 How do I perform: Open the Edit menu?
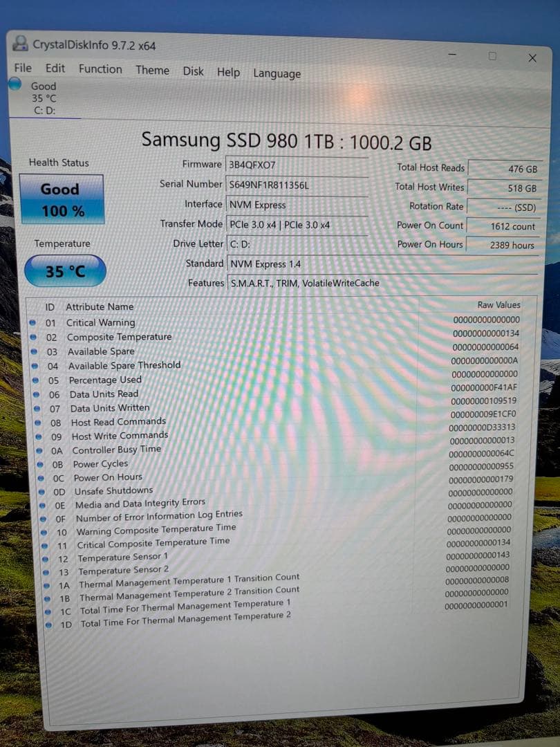click(55, 68)
